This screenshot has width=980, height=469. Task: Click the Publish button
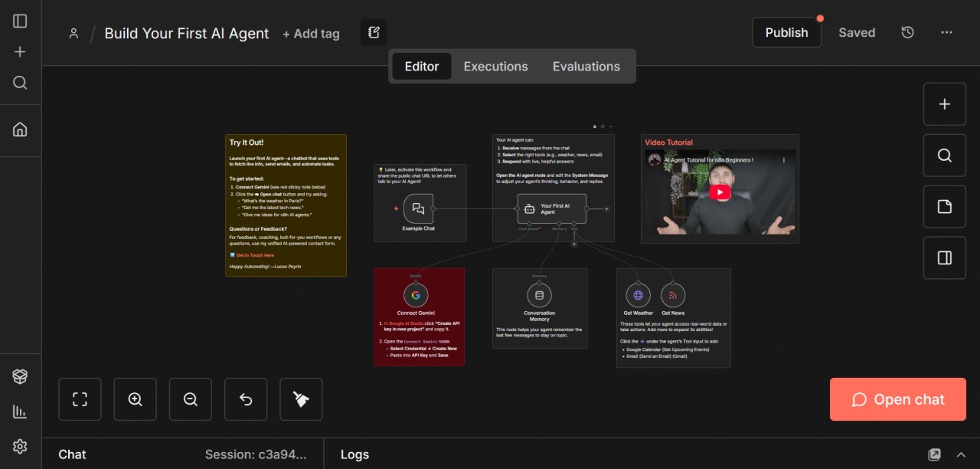tap(786, 32)
